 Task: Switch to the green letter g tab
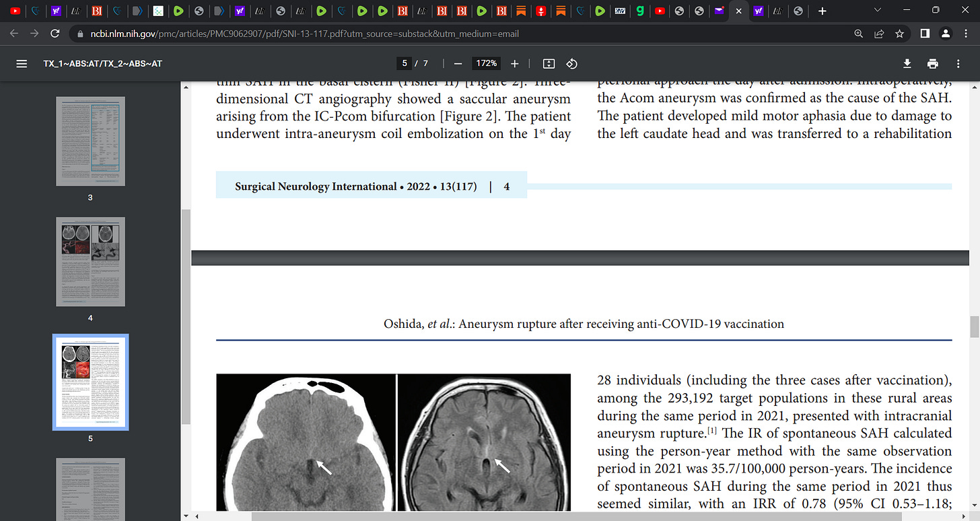(x=640, y=11)
